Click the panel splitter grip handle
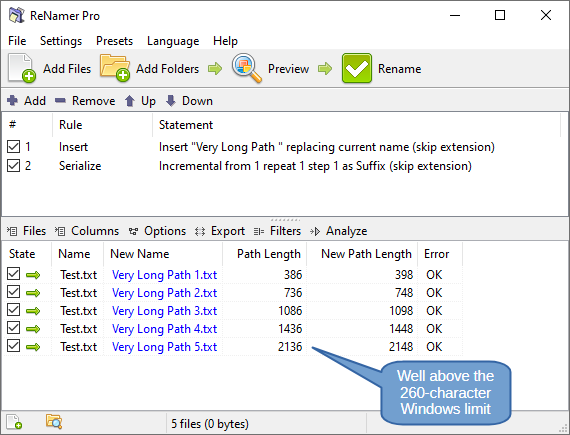 click(x=285, y=219)
